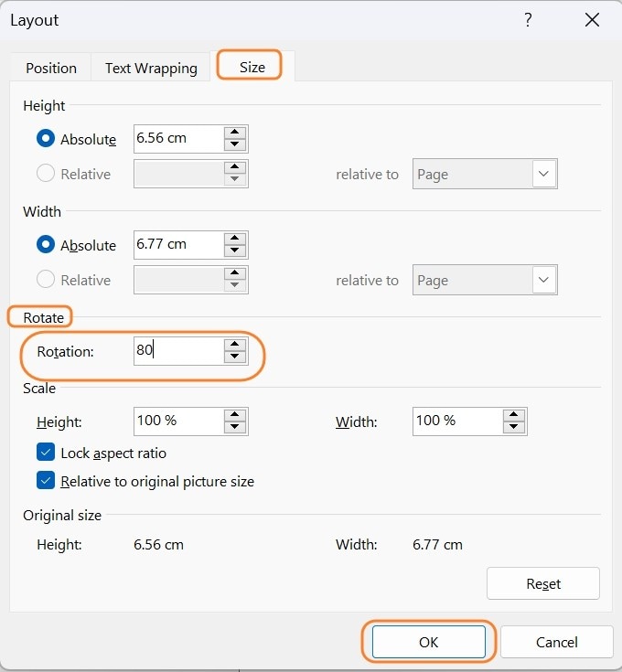This screenshot has width=622, height=672.
Task: Increase absolute height with up spinner arrow
Action: point(236,133)
